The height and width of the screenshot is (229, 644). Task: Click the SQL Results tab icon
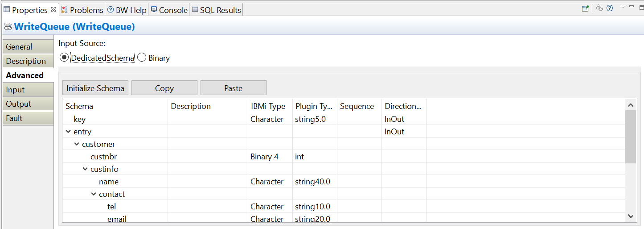(x=195, y=9)
